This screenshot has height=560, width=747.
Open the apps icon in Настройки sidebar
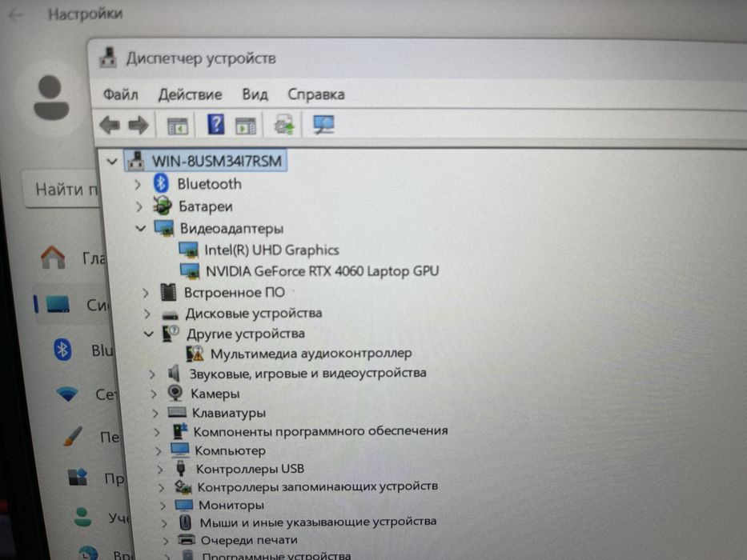[x=77, y=477]
